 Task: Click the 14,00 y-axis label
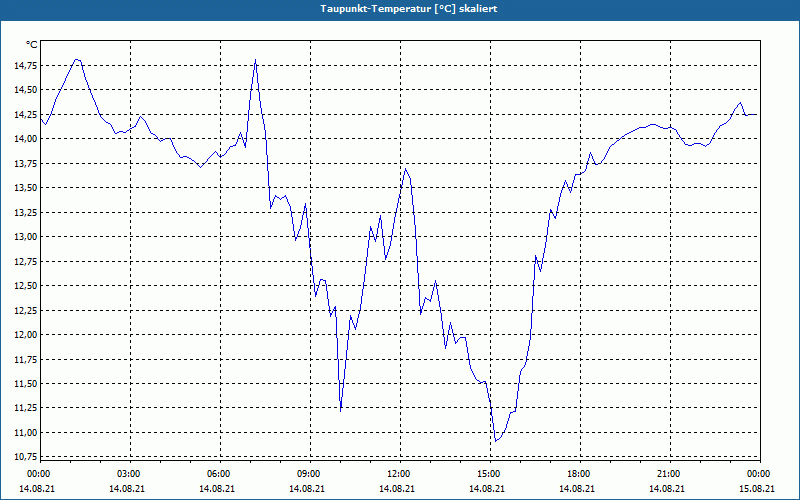point(25,139)
